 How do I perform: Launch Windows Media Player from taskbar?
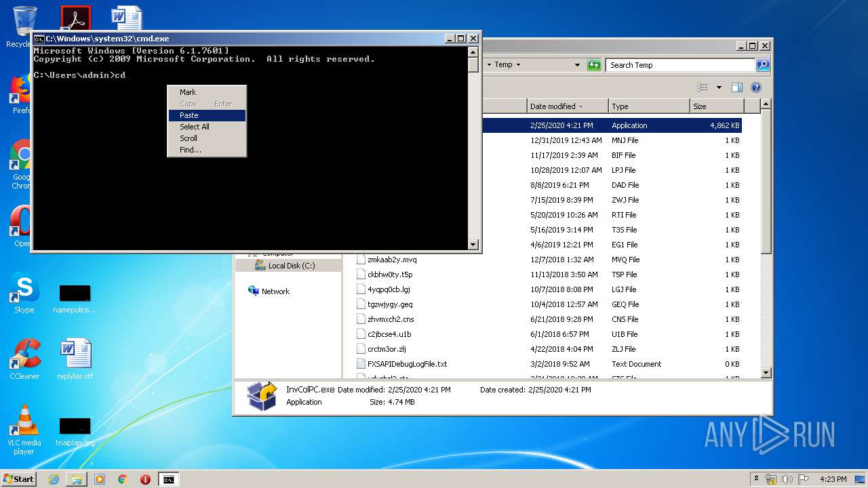click(100, 479)
